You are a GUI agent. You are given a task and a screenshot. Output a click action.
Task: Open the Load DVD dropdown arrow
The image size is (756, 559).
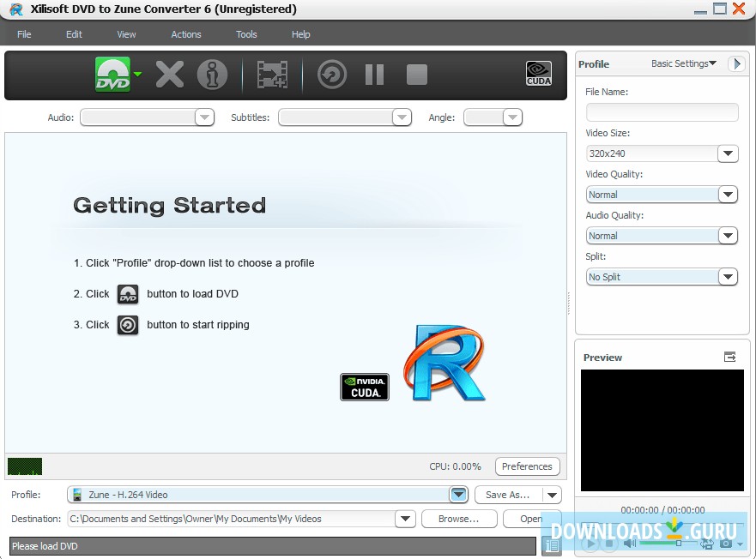138,75
